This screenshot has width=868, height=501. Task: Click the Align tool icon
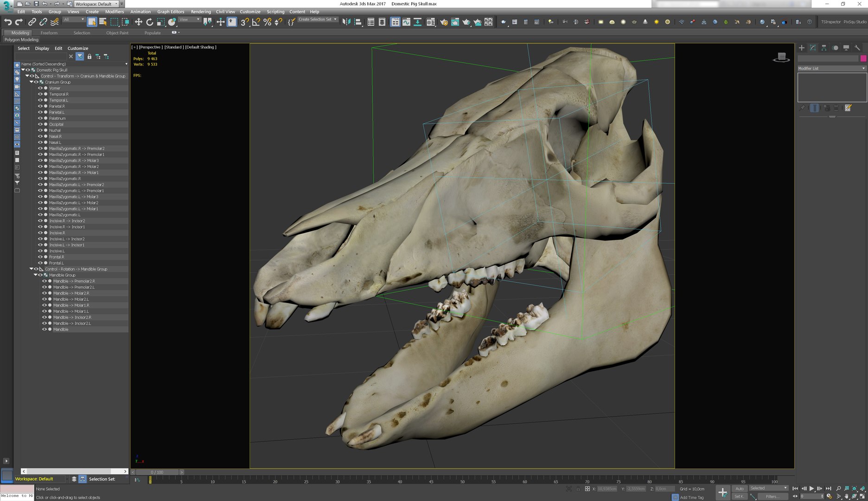click(x=357, y=22)
